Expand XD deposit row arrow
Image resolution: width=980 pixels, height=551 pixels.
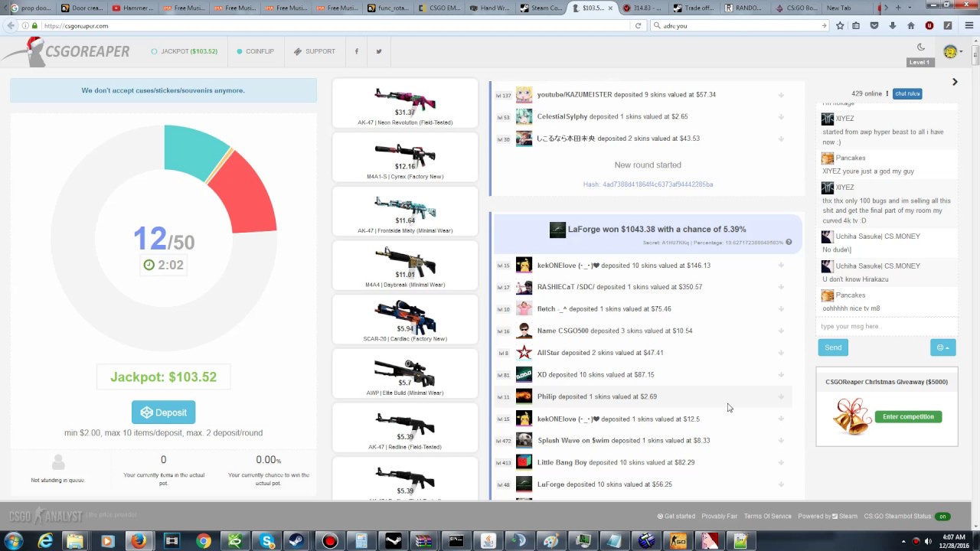click(x=781, y=375)
